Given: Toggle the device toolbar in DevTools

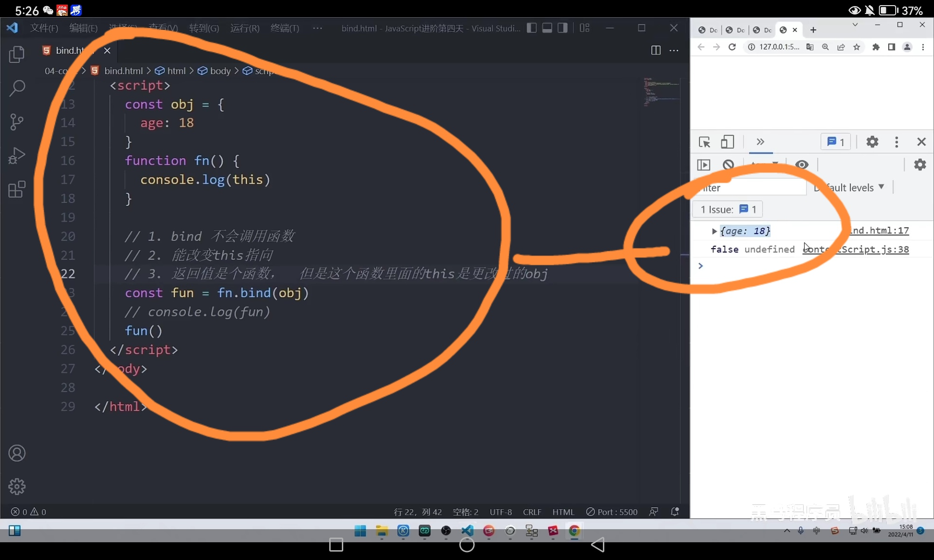Looking at the screenshot, I should point(727,142).
